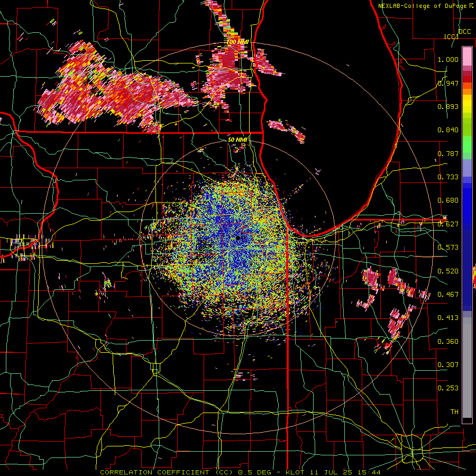Screen dimensions: 476x476
Task: Select the 0.520 legend value
Action: pyautogui.click(x=448, y=271)
